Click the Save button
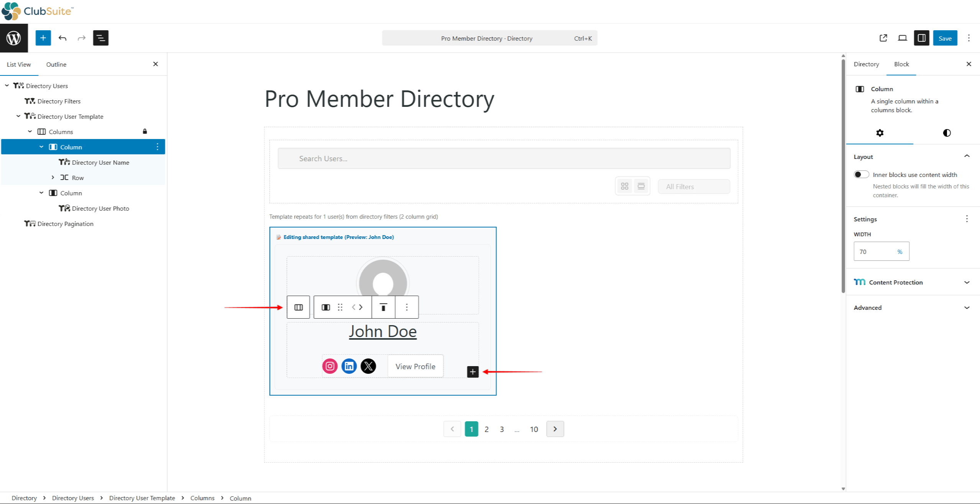The height and width of the screenshot is (504, 980). coord(945,38)
